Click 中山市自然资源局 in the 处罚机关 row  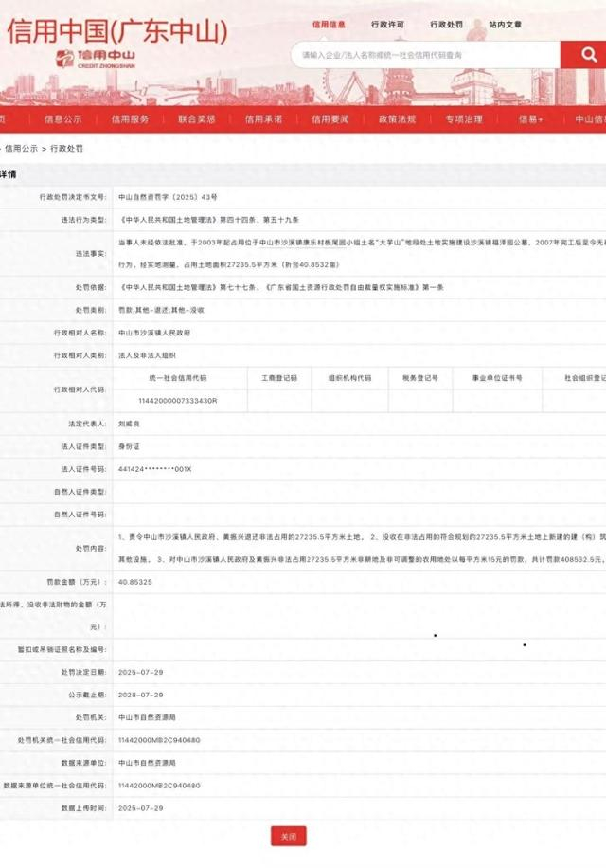tap(147, 717)
